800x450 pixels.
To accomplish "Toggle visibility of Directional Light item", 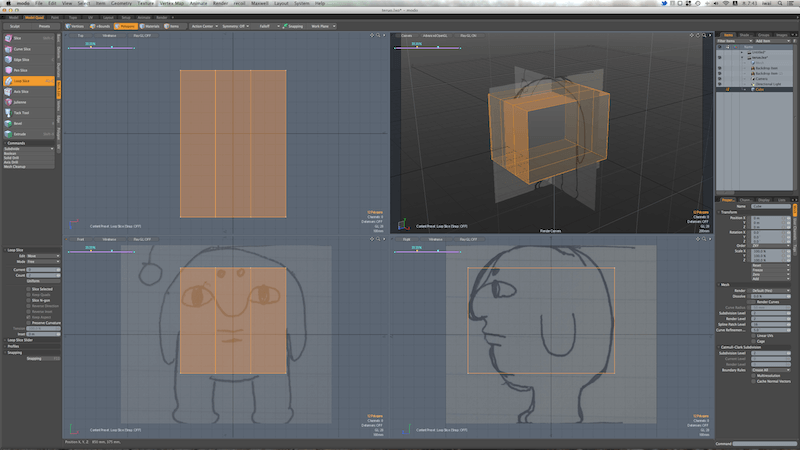I will pyautogui.click(x=720, y=84).
